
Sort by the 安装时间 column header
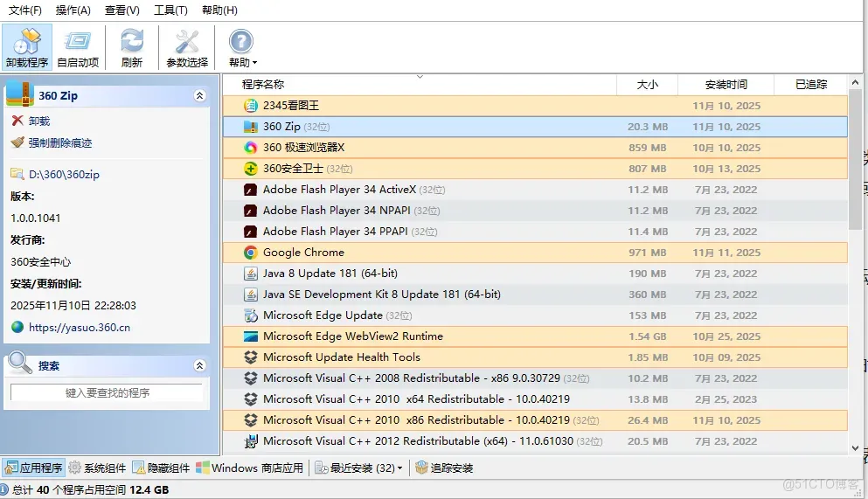726,85
